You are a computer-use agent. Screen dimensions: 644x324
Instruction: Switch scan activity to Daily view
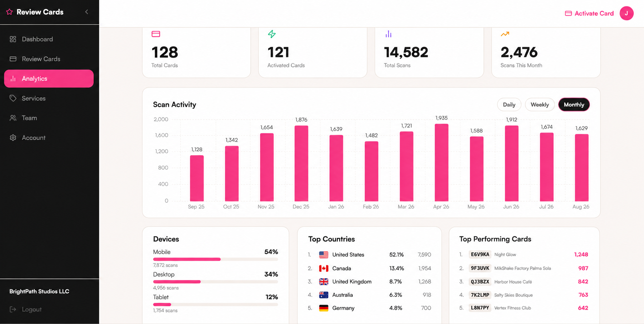pos(509,104)
